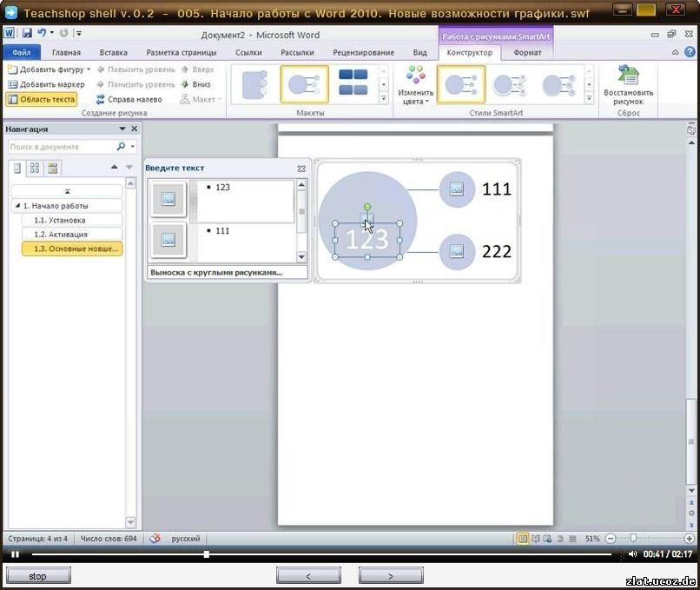Switch to Full Screen Reading view icon
This screenshot has width=700, height=590.
coord(535,539)
